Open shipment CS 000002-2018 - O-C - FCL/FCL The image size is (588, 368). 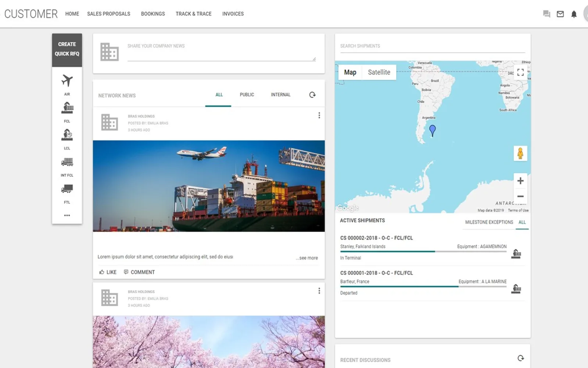[x=376, y=238]
